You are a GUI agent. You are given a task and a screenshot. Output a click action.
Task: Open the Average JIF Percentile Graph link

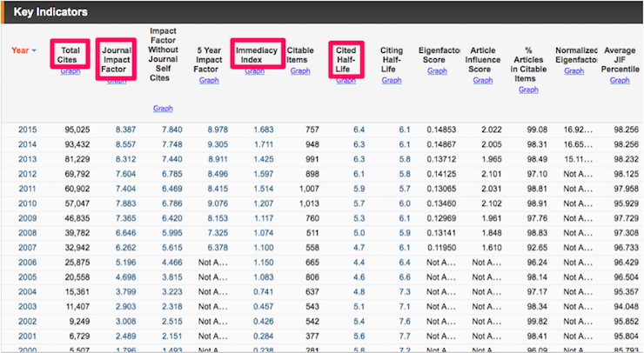620,81
